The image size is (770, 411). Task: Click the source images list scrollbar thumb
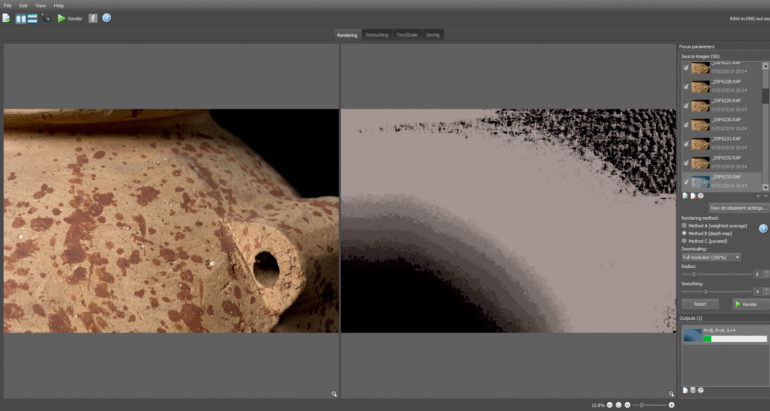tap(765, 96)
